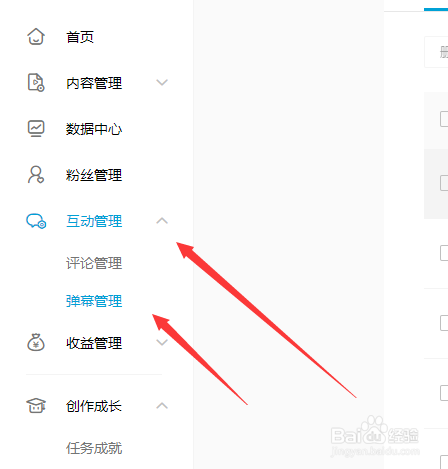Tick the second checkbox in the gray row
Viewport: 448px width, 469px height.
click(444, 183)
